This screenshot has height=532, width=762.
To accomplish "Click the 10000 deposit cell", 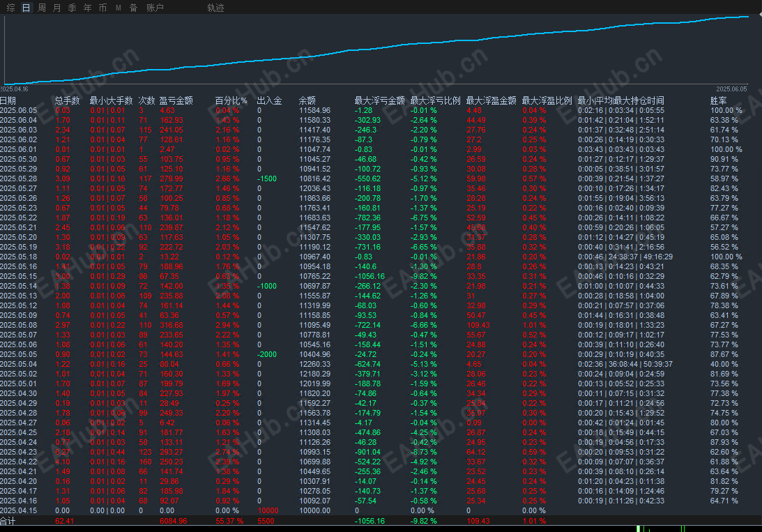I will point(268,510).
